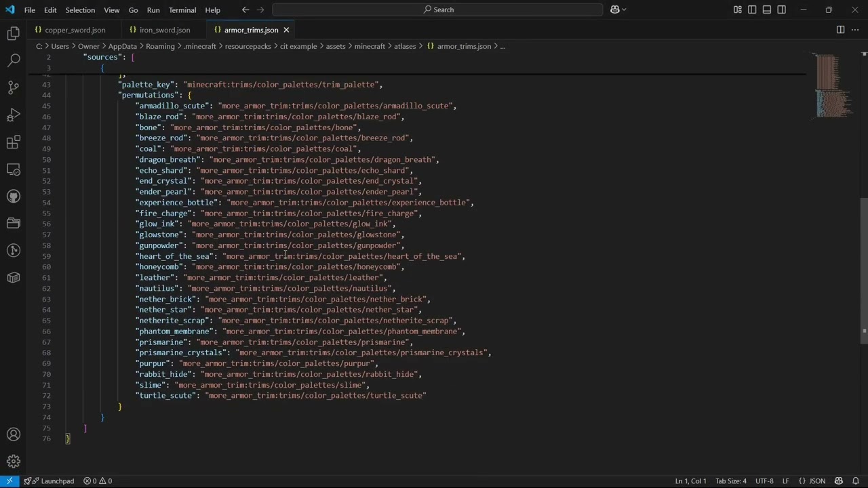Screen dimensions: 868x488
Task: Click the Search command center box
Action: point(437,9)
